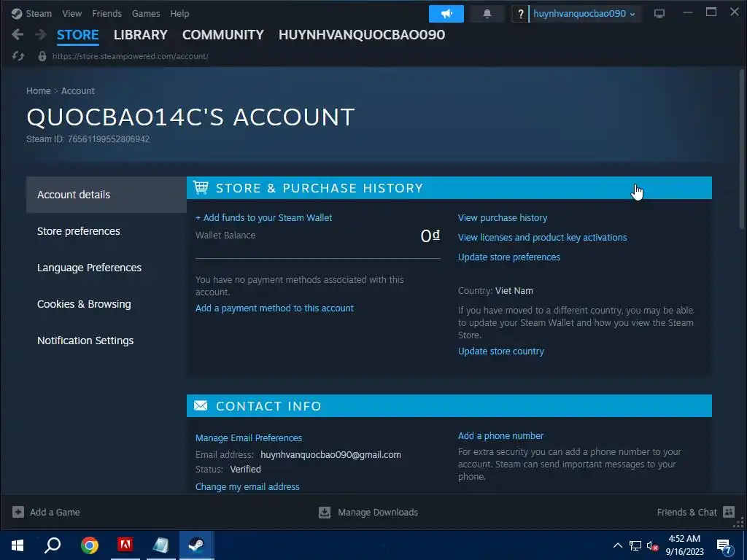Screen dimensions: 747x560
Task: Open the Friends & Chat icon
Action: pyautogui.click(x=729, y=512)
